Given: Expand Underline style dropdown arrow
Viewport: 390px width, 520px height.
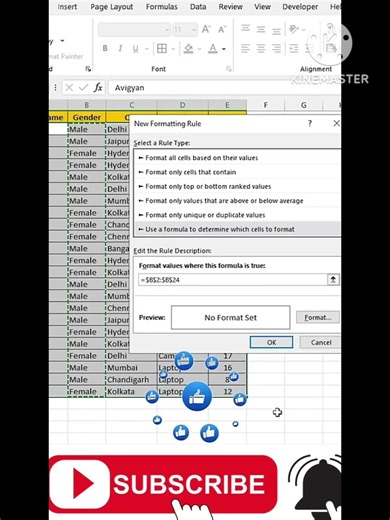Looking at the screenshot, I should click(147, 49).
